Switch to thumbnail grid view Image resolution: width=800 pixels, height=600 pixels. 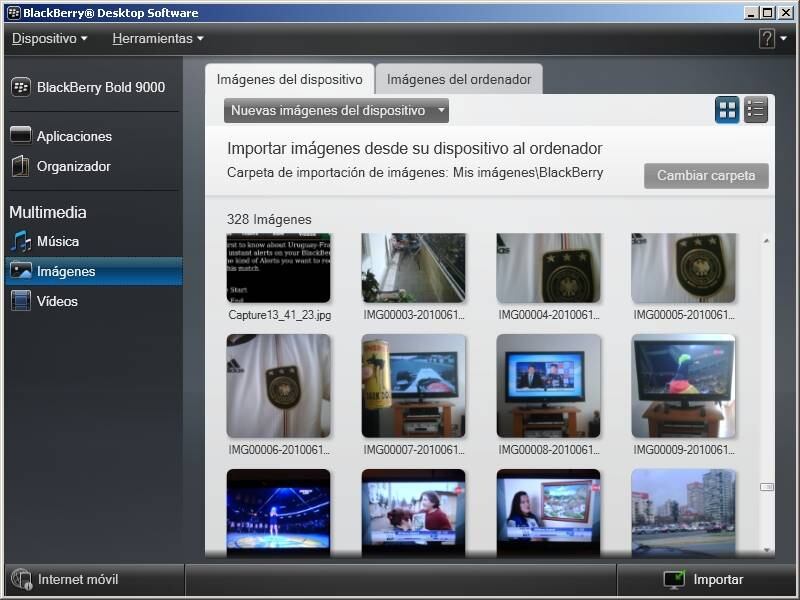727,110
